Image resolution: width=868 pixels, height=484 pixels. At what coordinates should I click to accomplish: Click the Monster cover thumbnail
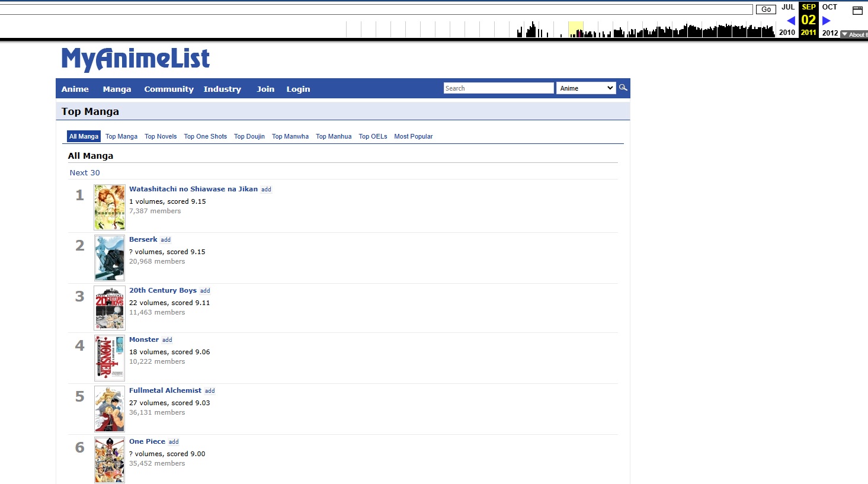tap(110, 358)
